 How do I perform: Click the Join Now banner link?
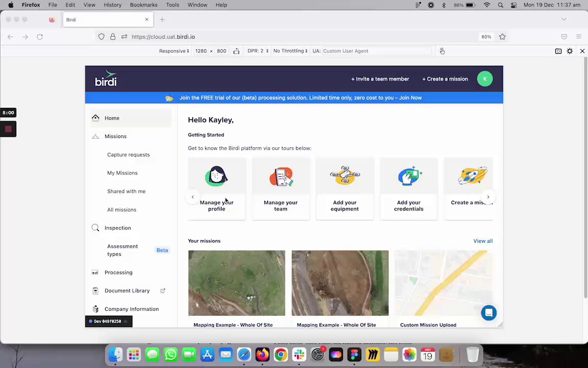pyautogui.click(x=410, y=98)
